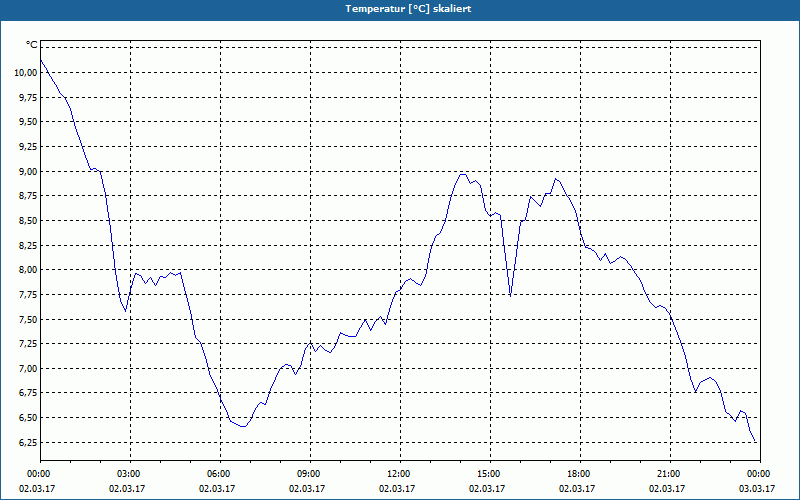Click the 02.03.17 date beneath 12:00
The image size is (800, 500).
pyautogui.click(x=397, y=488)
